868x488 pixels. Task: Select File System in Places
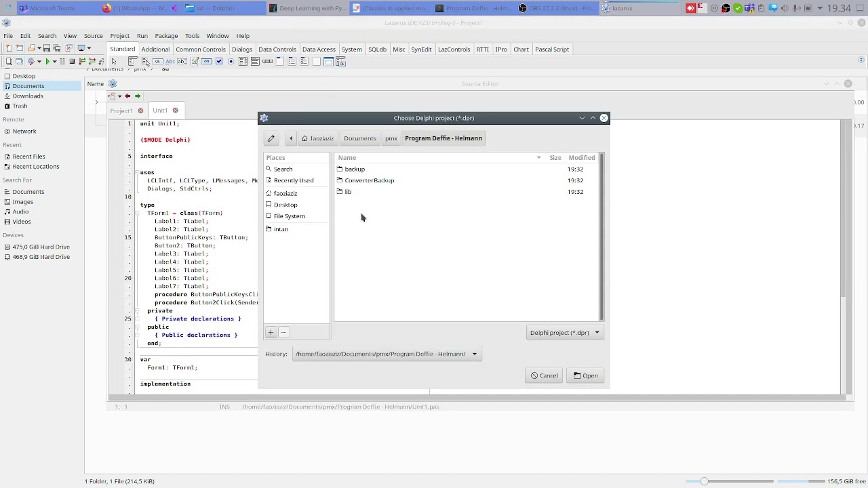[x=296, y=216]
